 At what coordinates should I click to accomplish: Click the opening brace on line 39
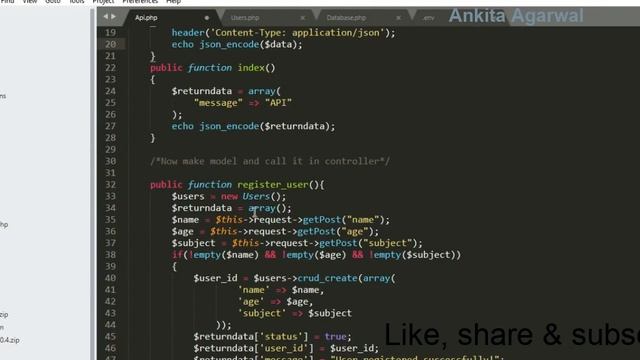[174, 267]
